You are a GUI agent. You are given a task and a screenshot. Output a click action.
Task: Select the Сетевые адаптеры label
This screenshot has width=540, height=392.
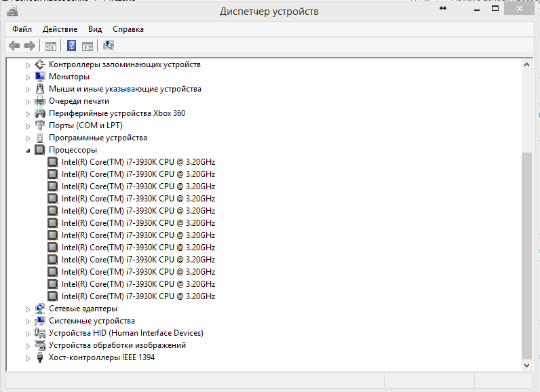tap(83, 309)
